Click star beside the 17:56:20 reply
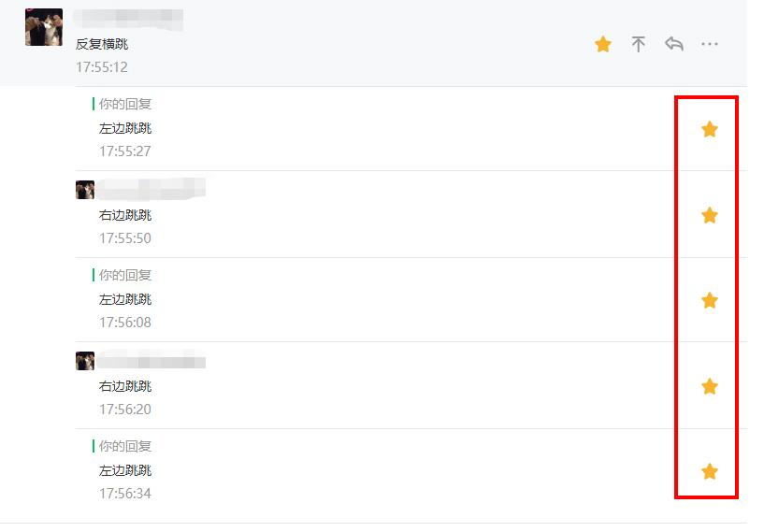764x532 pixels. pos(710,386)
